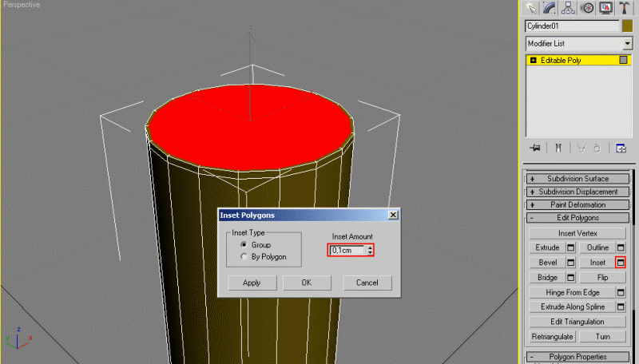Click the Extrude Along Spline button
The height and width of the screenshot is (364, 639).
point(572,307)
